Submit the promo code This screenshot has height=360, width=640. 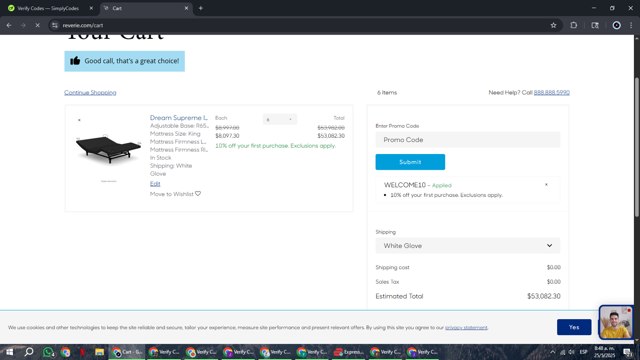pos(410,162)
